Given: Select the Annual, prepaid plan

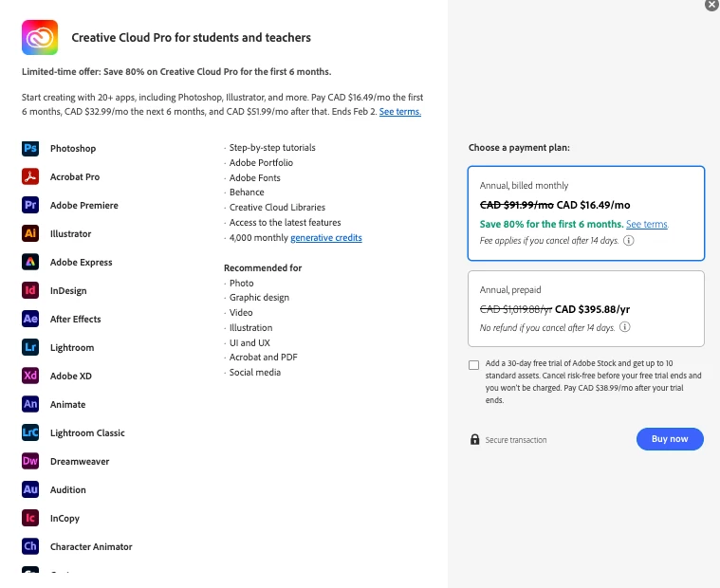Looking at the screenshot, I should [586, 308].
